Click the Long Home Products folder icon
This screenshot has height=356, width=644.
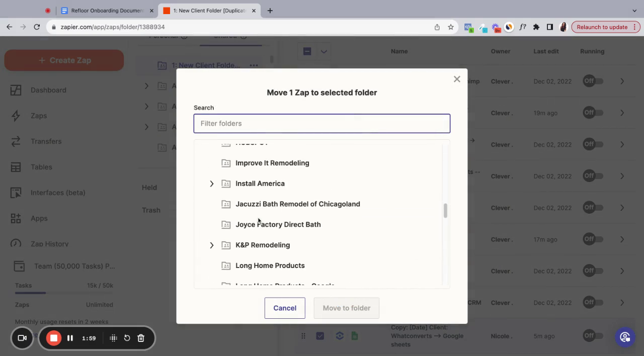click(226, 265)
